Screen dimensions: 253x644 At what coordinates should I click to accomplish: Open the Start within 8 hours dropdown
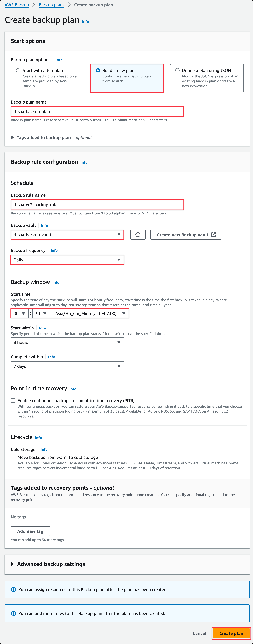pyautogui.click(x=67, y=342)
